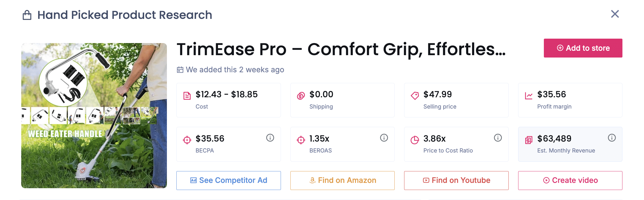Click the profit margin chart icon
This screenshot has width=644, height=200.
(528, 95)
